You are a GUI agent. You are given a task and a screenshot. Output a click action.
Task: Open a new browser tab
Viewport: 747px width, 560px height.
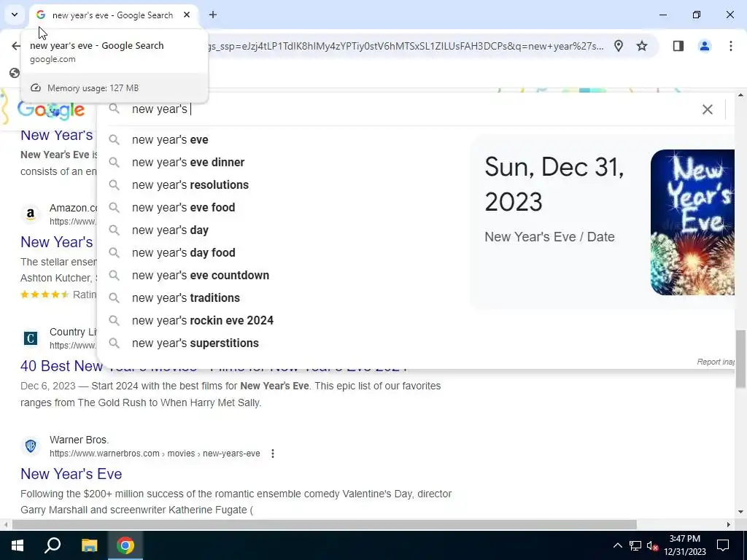213,15
